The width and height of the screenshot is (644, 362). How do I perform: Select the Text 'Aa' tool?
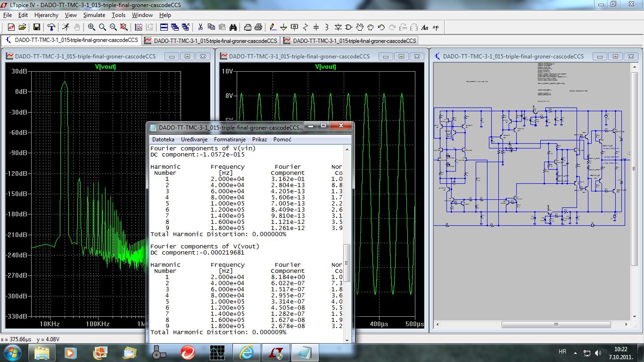click(x=425, y=27)
